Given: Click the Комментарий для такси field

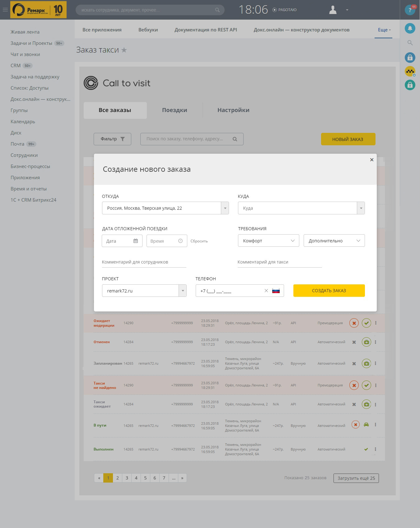Looking at the screenshot, I should tap(279, 262).
